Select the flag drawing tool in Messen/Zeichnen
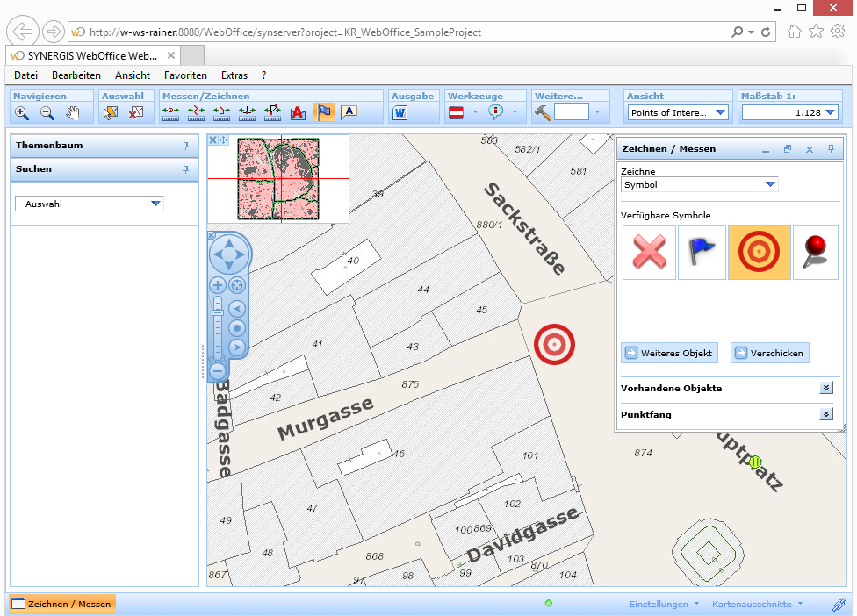857x616 pixels. pyautogui.click(x=323, y=112)
